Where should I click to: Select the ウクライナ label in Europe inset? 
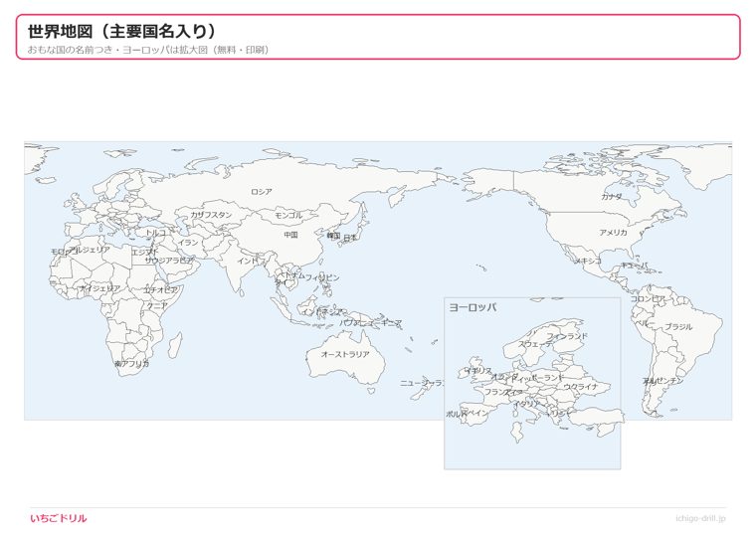(x=581, y=387)
